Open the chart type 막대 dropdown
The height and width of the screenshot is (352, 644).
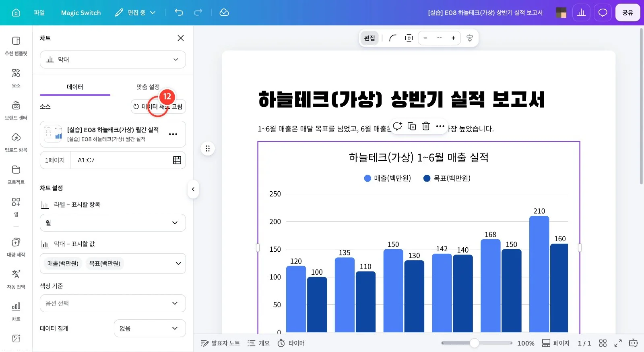(113, 60)
